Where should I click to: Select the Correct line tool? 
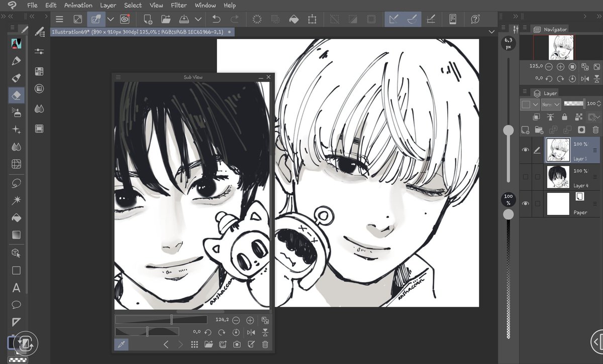click(x=16, y=322)
